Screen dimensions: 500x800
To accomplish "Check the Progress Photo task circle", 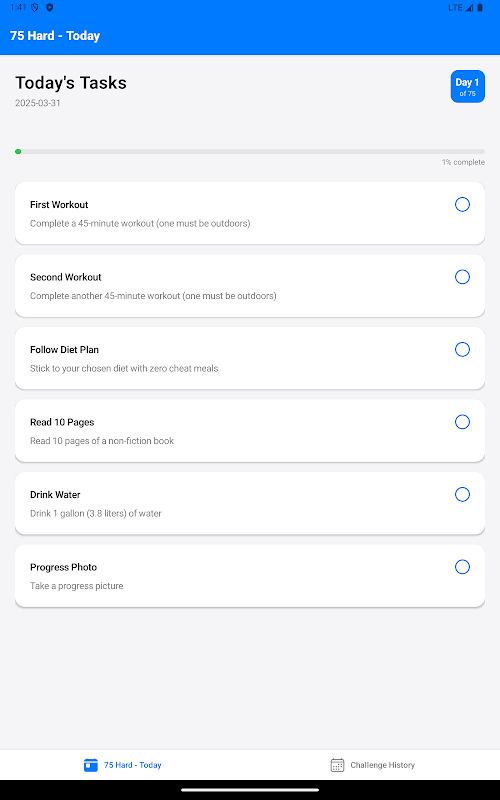I will point(462,567).
